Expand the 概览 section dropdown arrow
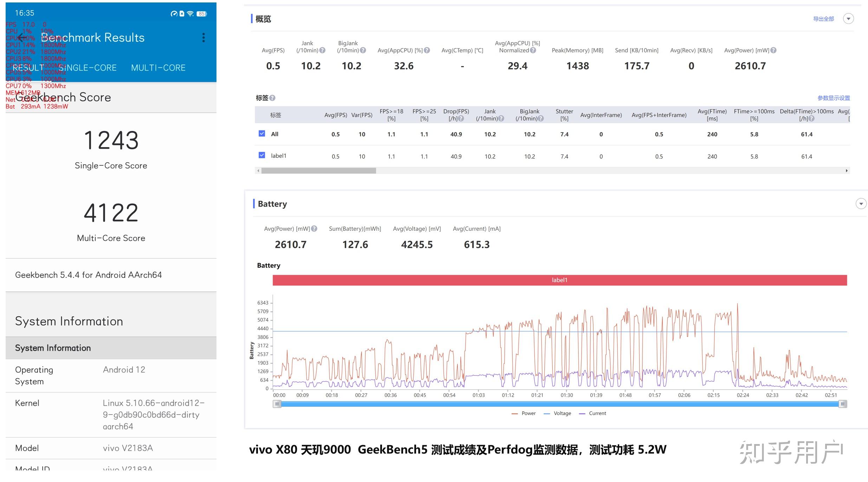This screenshot has height=482, width=868. (x=848, y=19)
